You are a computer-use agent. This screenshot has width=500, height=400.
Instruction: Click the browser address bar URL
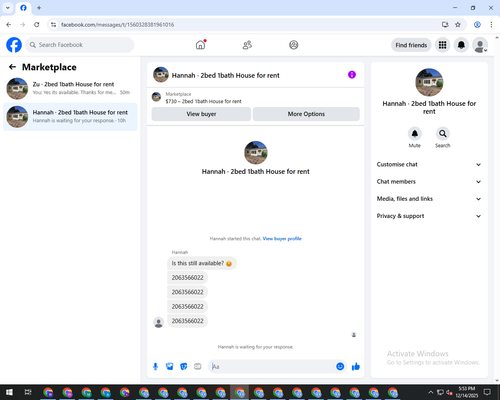[x=117, y=25]
